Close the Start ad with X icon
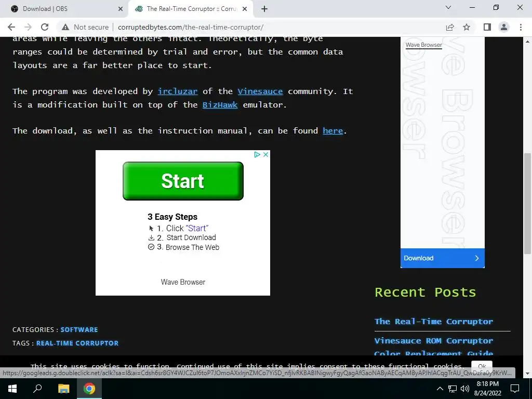The height and width of the screenshot is (399, 532). (x=266, y=154)
